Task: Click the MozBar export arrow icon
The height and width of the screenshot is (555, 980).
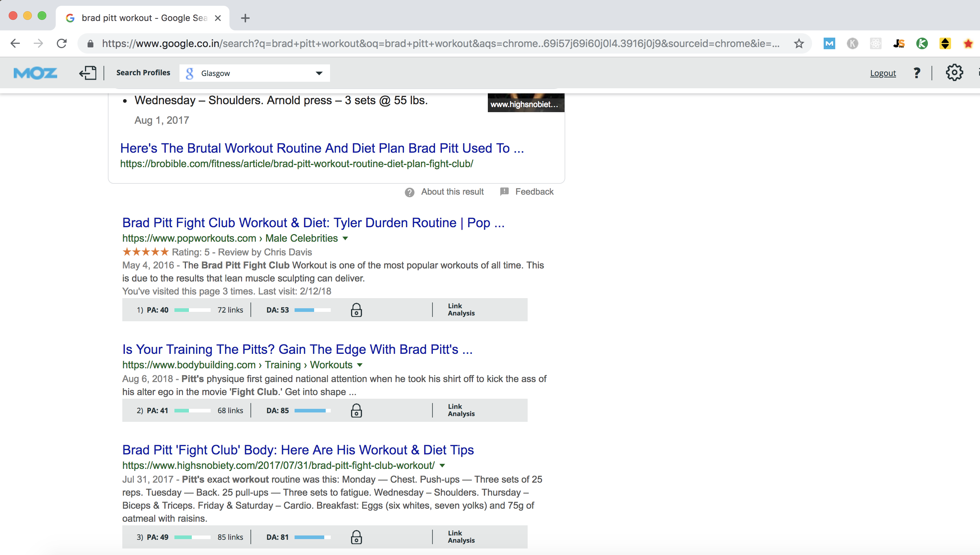Action: coord(88,73)
